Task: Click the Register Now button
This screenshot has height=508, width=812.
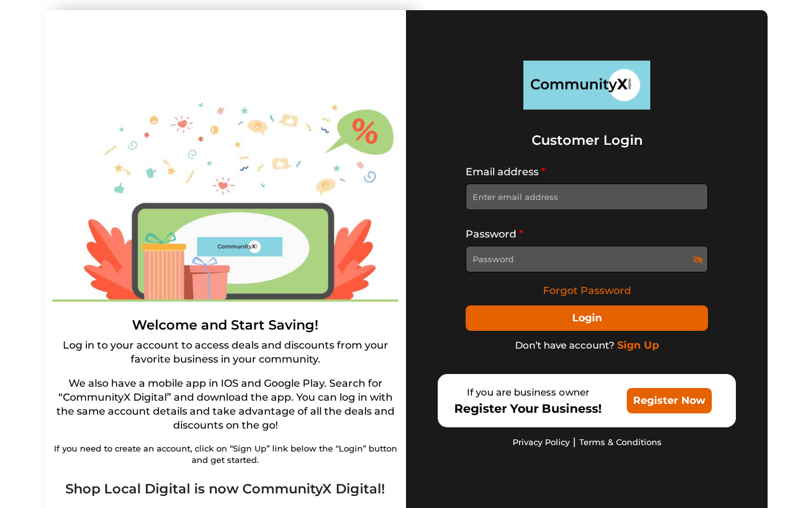Action: click(669, 401)
